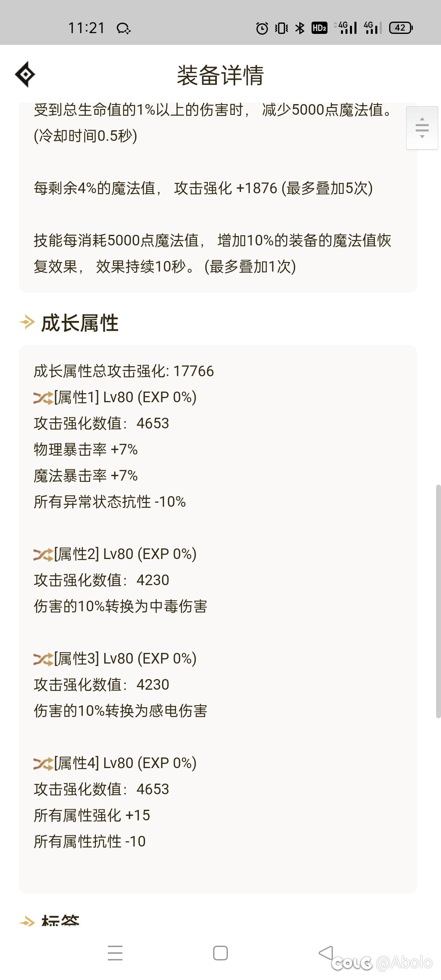Tap the shuffle icon beside 属性3
Viewport: 441px width, 980px height.
tap(43, 659)
